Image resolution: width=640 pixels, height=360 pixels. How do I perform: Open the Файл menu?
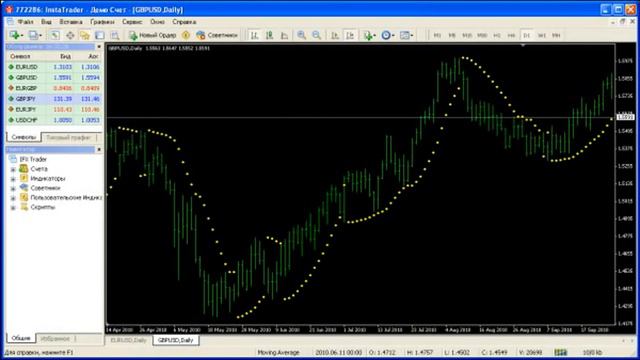click(25, 22)
